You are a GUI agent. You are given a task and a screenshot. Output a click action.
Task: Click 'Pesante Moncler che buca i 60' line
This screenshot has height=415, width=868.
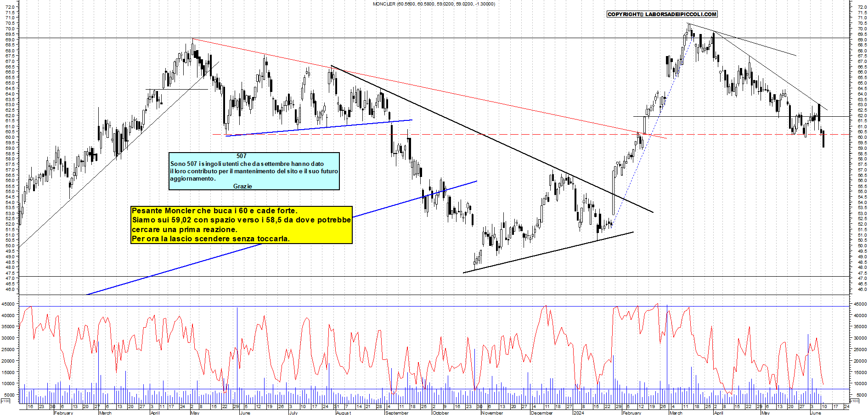(214, 210)
